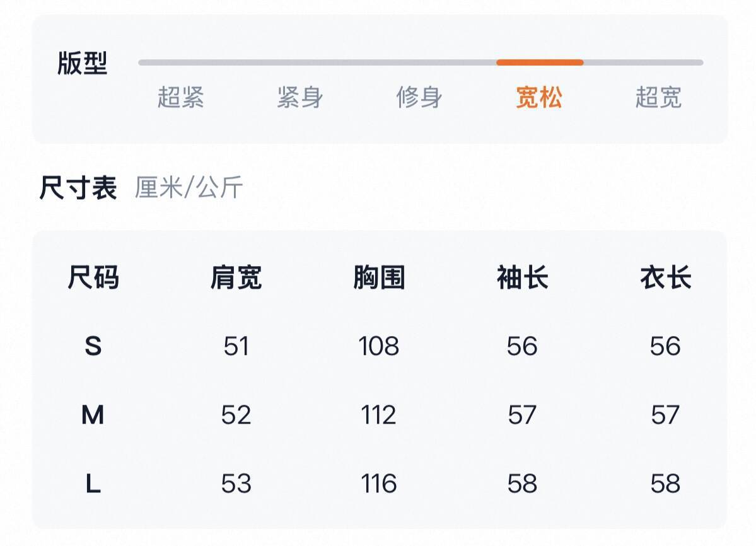This screenshot has height=546, width=756.
Task: Click the 袖长 column header
Action: [522, 277]
